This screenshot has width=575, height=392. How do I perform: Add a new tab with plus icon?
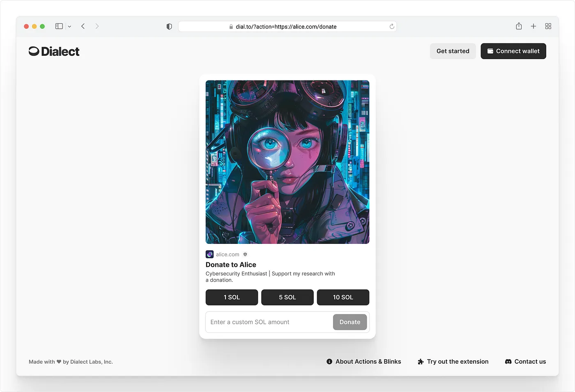tap(534, 26)
